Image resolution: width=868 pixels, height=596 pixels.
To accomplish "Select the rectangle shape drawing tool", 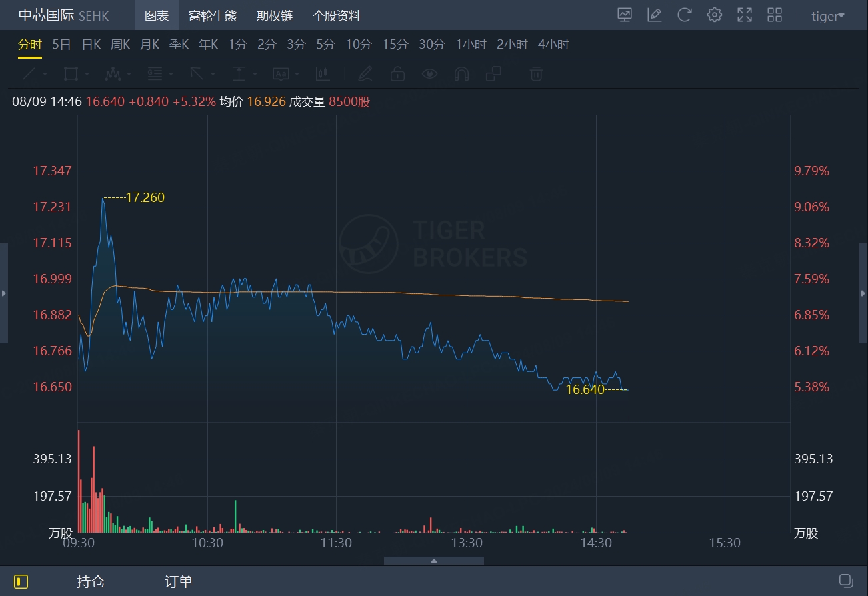I will tap(71, 73).
